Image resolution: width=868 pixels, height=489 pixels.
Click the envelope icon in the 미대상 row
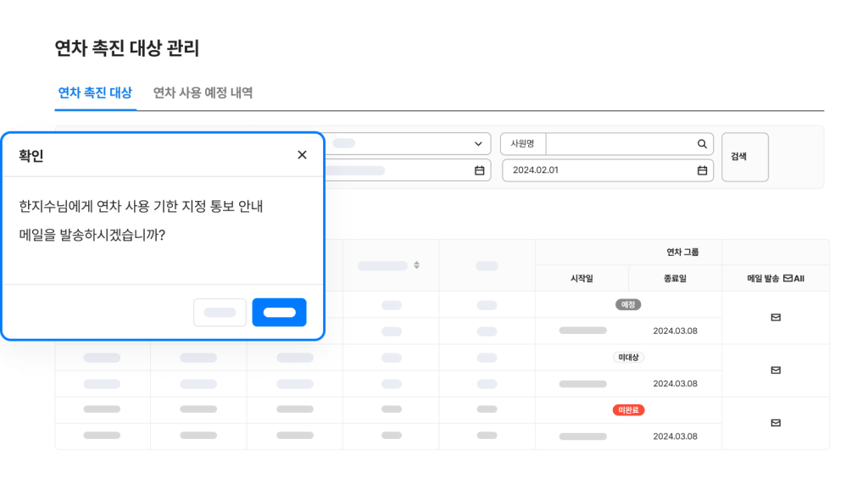pyautogui.click(x=776, y=370)
